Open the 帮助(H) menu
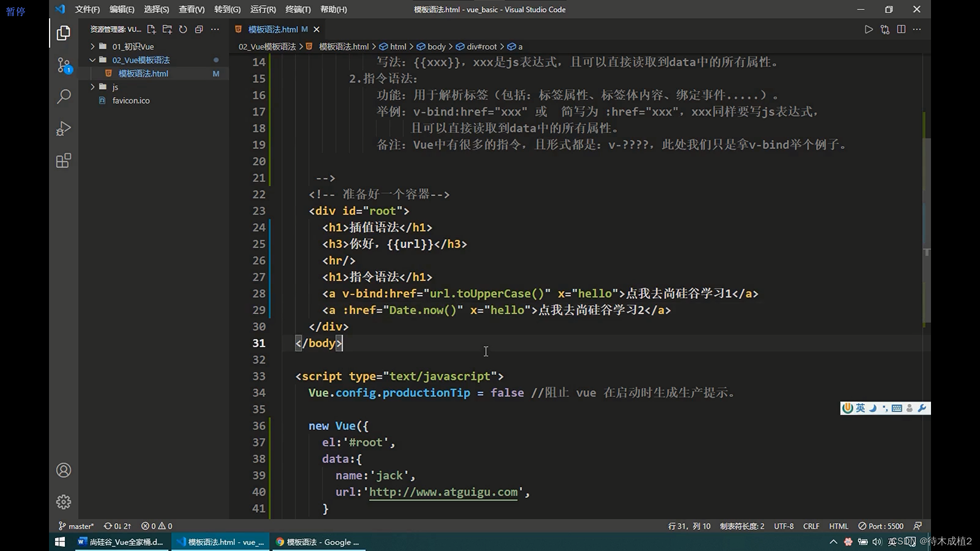Screen dimensions: 980x551 [333, 9]
